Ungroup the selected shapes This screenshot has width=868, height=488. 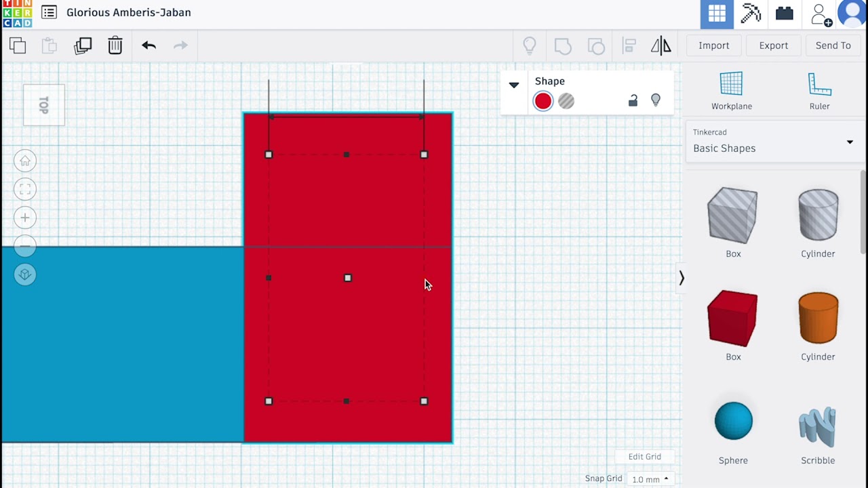[x=596, y=45]
